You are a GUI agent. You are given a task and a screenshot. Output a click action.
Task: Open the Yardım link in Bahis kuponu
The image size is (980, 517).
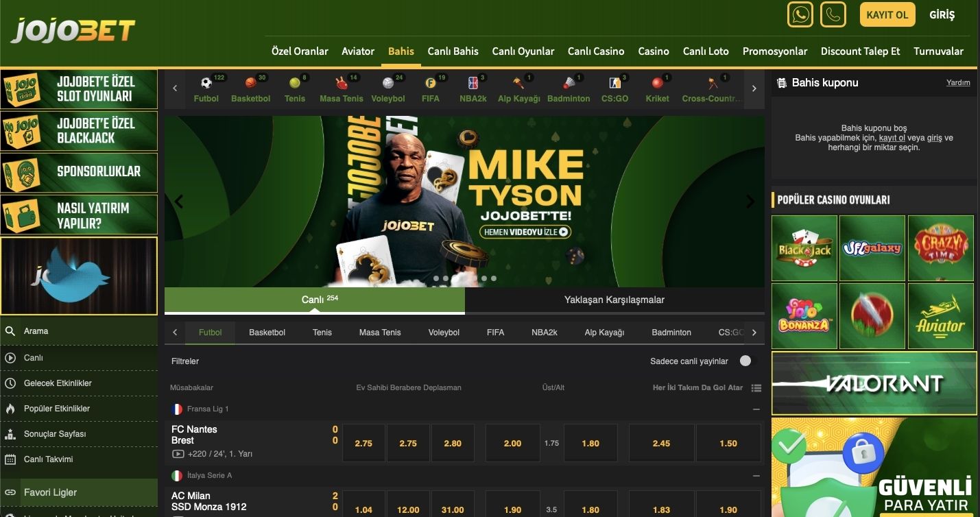coord(958,82)
